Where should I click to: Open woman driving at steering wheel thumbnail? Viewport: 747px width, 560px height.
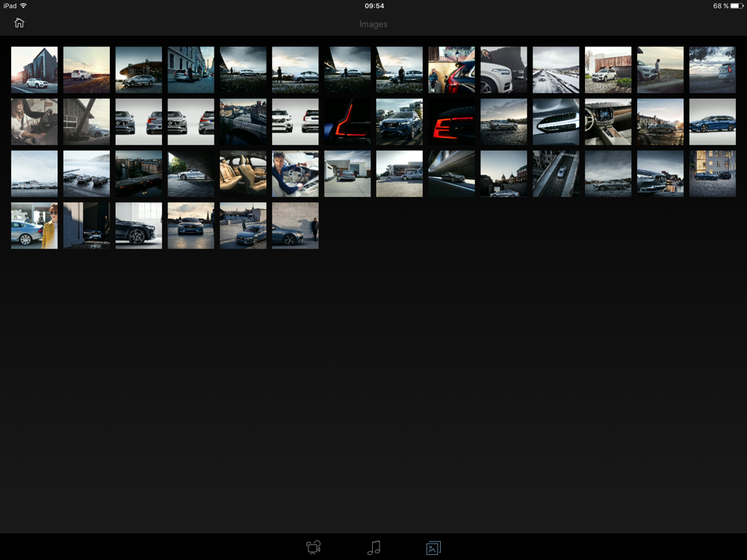pos(34,122)
